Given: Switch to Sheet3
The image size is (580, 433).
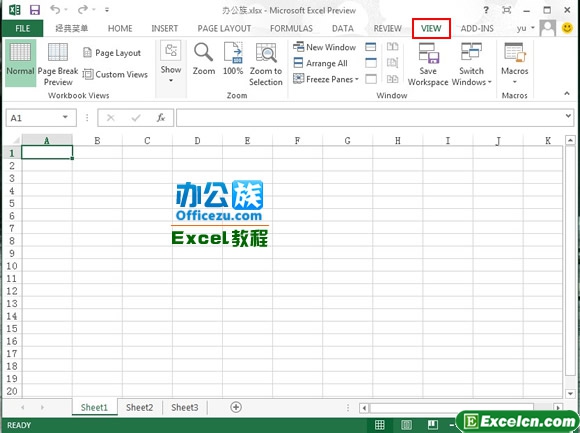Looking at the screenshot, I should [185, 407].
